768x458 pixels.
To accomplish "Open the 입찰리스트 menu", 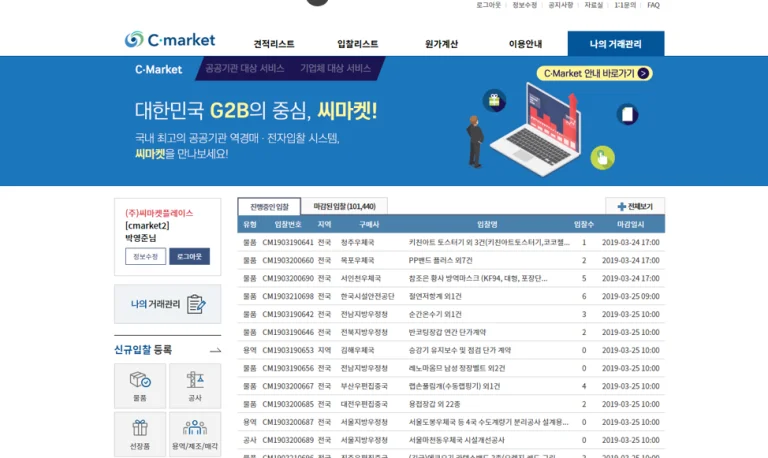I will click(358, 44).
